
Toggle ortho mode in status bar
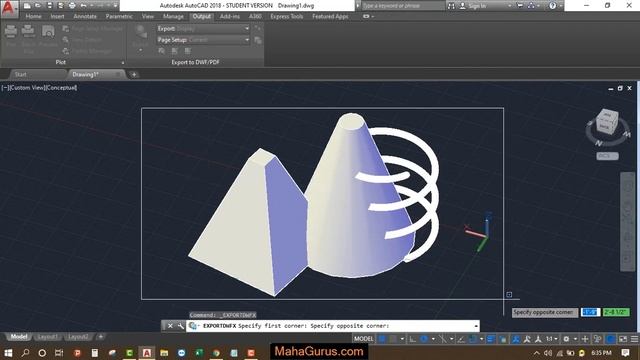click(413, 339)
